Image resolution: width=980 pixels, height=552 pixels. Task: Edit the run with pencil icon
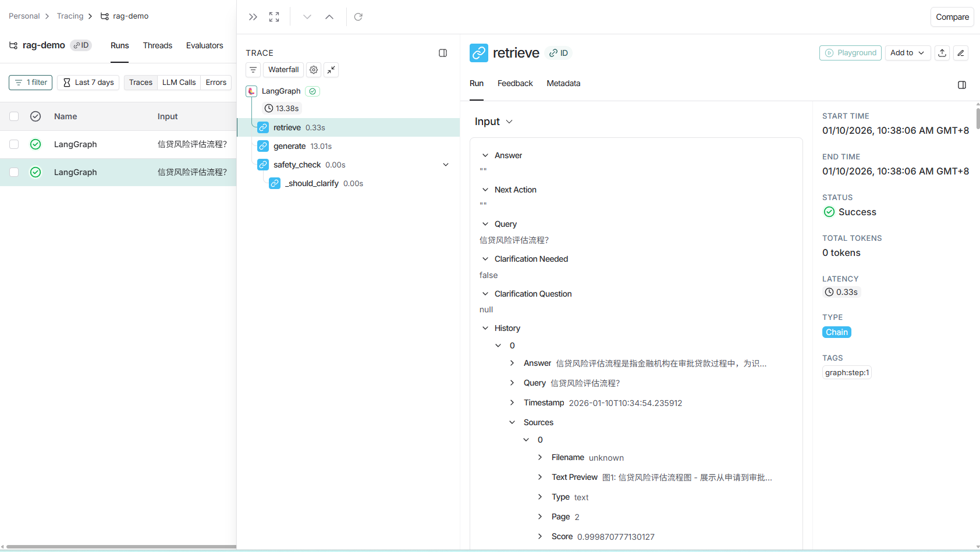961,53
